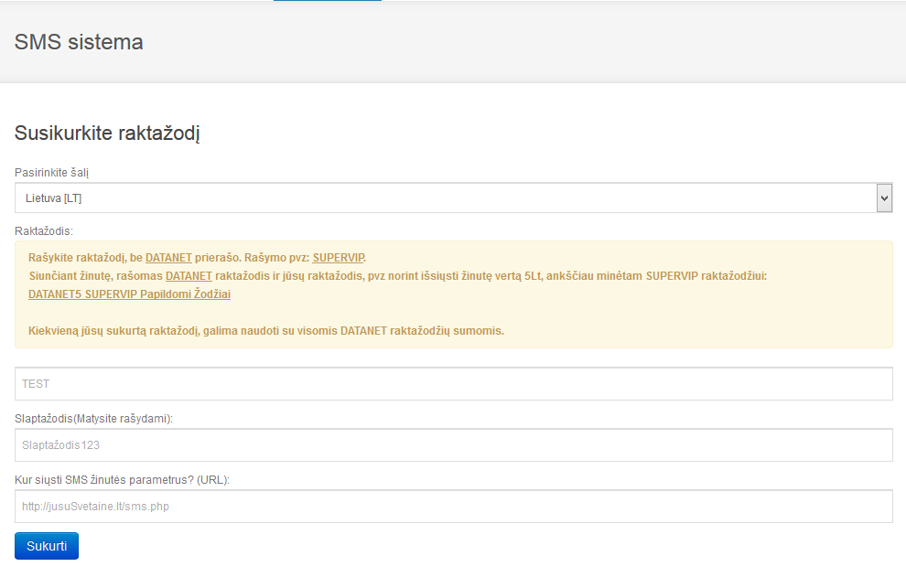
Task: Click the 'SMS sistema' page header
Action: click(79, 42)
